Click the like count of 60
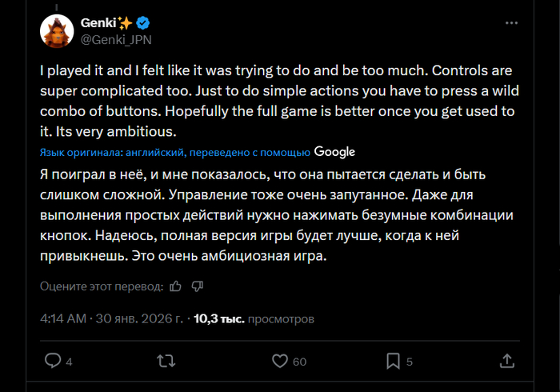560x392 pixels. 299,362
